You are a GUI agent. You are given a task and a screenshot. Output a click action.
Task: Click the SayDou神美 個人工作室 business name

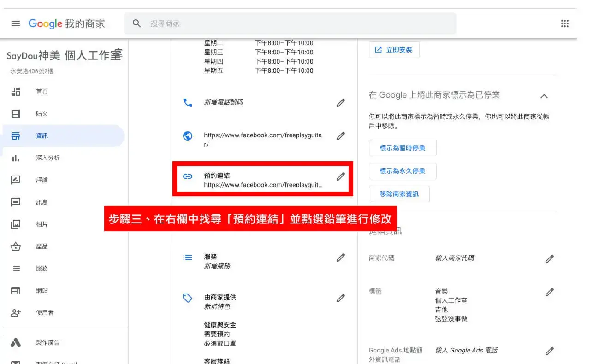click(65, 56)
